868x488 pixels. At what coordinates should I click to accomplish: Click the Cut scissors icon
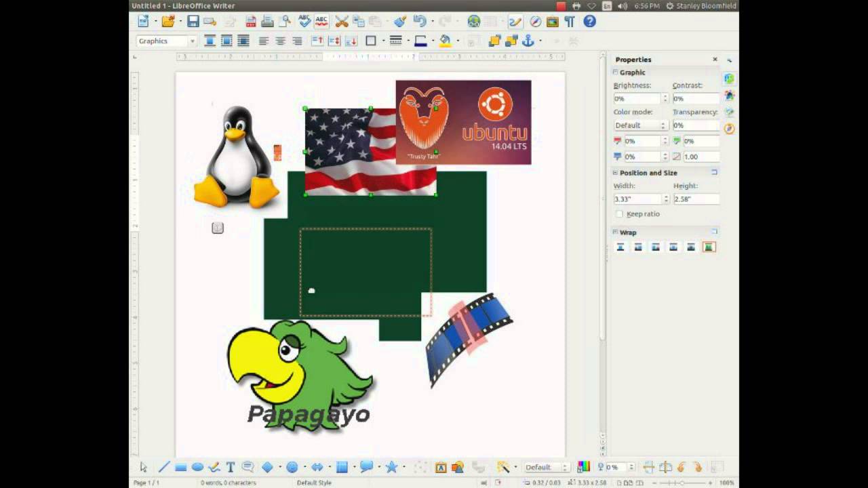(342, 22)
